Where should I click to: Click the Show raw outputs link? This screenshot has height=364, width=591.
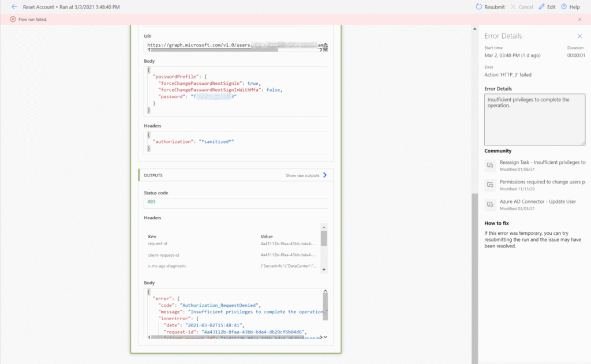(x=302, y=175)
